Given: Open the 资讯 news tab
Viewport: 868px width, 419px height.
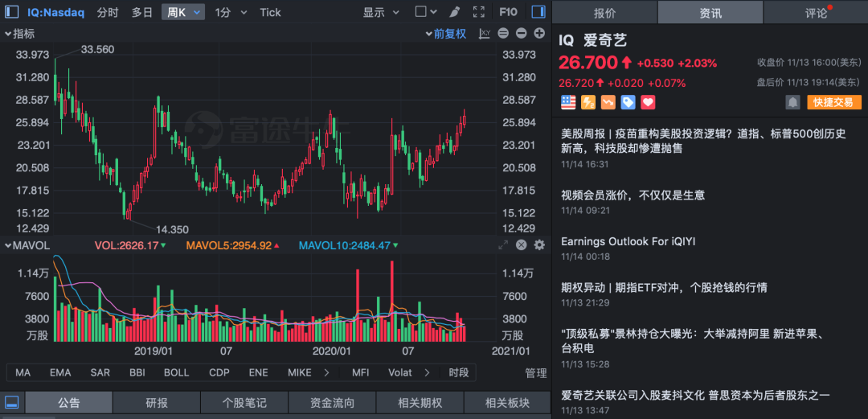Looking at the screenshot, I should (710, 12).
